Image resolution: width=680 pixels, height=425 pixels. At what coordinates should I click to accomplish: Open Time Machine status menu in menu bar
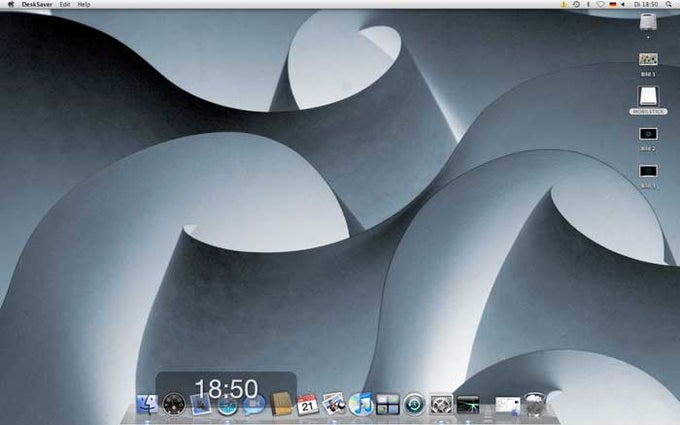tap(576, 4)
